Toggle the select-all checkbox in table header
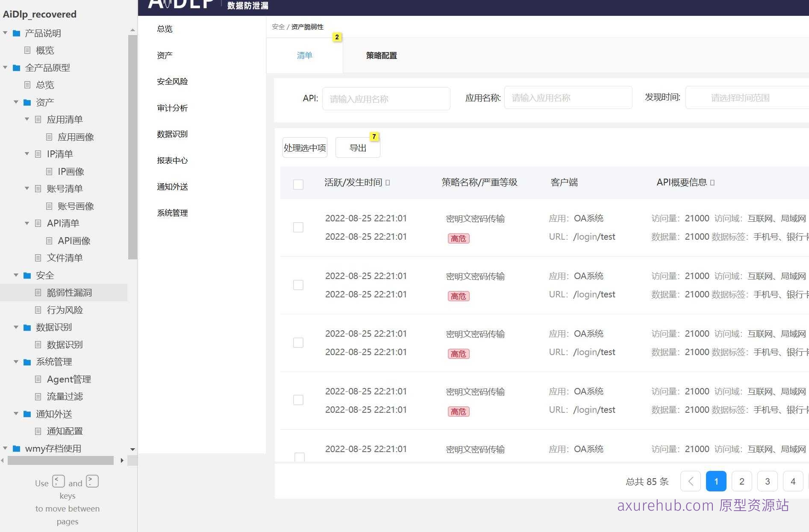The height and width of the screenshot is (532, 809). pos(298,183)
